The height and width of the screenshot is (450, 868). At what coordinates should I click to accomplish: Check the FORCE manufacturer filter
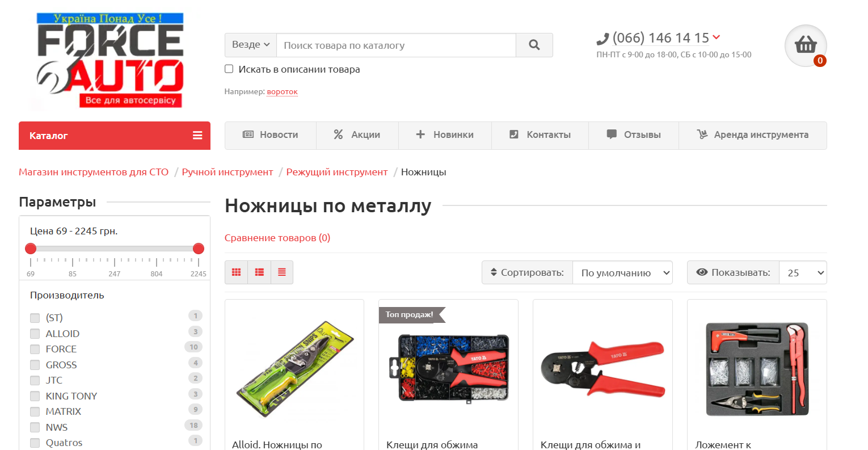(x=35, y=349)
